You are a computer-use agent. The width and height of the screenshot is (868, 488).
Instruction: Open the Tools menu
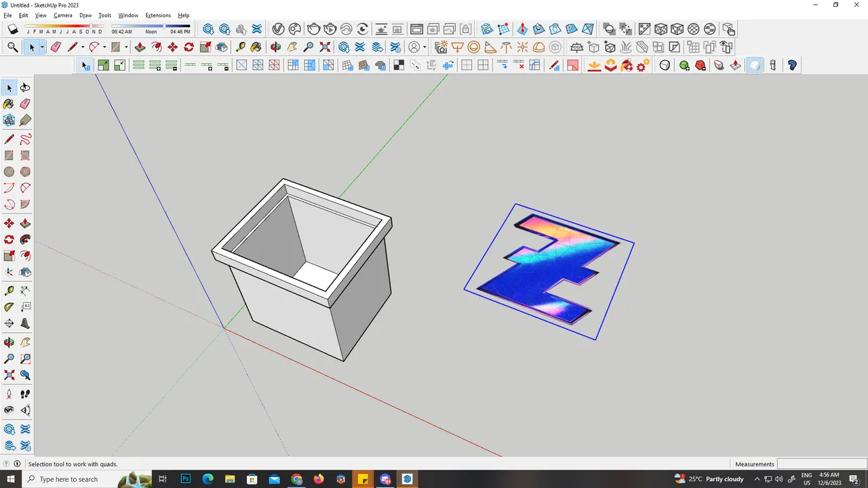tap(104, 15)
